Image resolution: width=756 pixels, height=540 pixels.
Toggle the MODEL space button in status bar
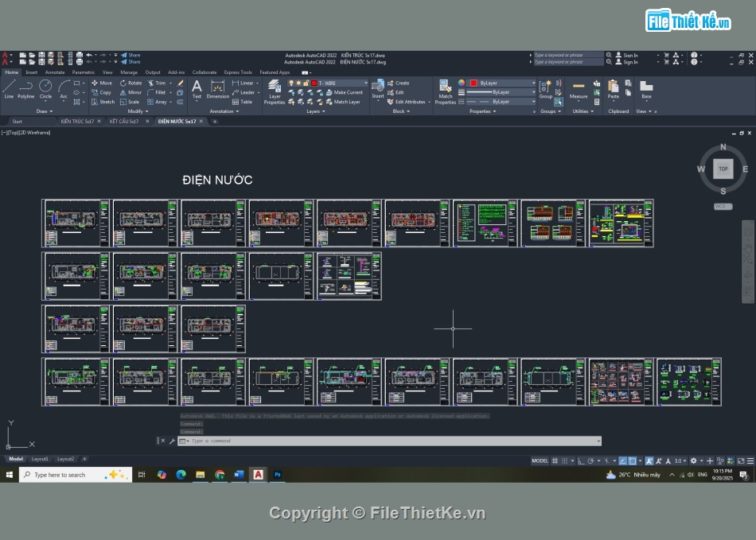point(540,460)
